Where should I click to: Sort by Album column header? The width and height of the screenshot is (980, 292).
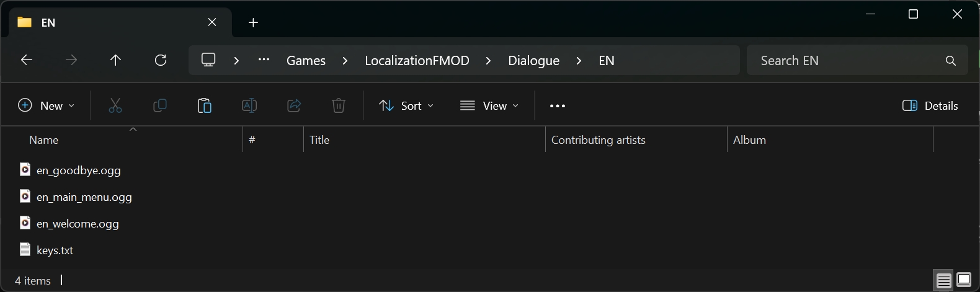[830, 139]
